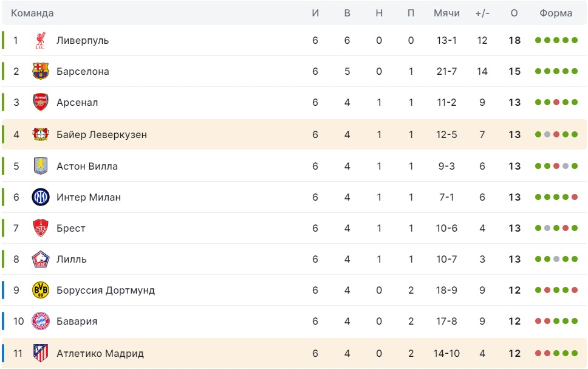This screenshot has width=588, height=369.
Task: Click Liverpool's last green form dot
Action: [x=575, y=41]
